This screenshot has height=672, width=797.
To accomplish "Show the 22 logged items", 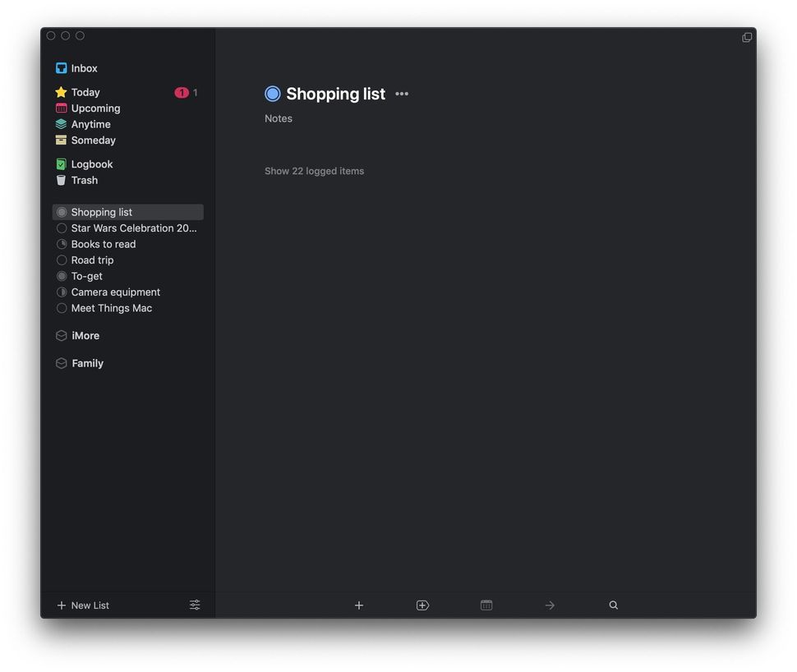I will (314, 171).
